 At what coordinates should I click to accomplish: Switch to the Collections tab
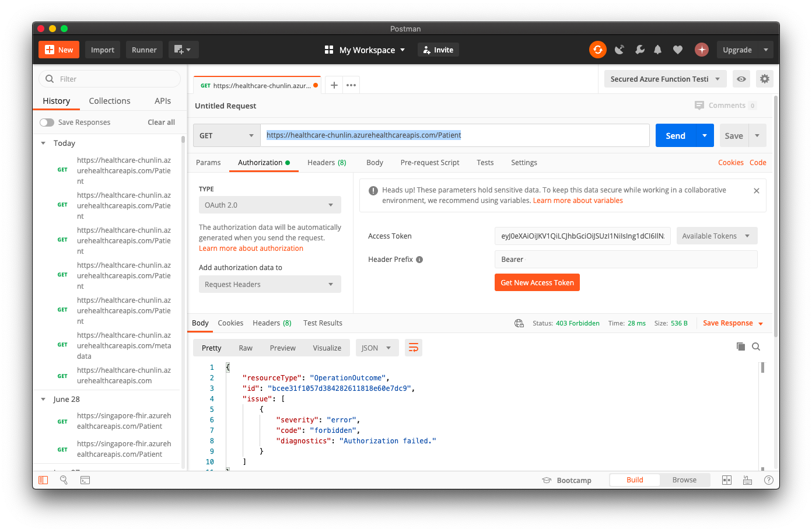pyautogui.click(x=110, y=101)
